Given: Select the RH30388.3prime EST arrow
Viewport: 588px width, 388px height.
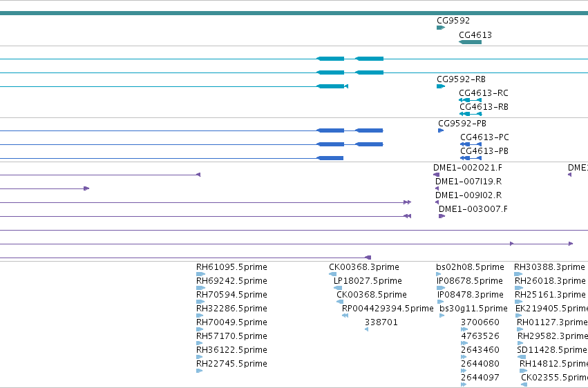Looking at the screenshot, I should click(x=518, y=274).
